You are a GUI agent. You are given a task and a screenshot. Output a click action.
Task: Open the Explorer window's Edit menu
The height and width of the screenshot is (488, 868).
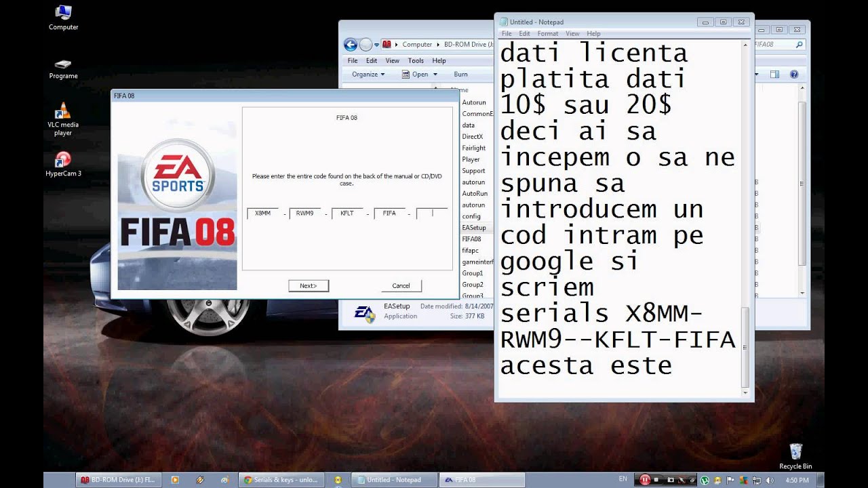372,60
